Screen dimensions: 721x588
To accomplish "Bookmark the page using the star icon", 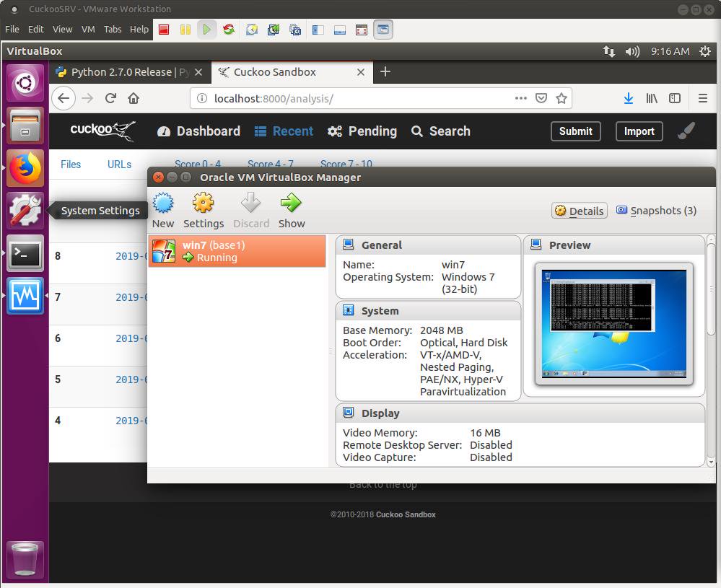I will [562, 97].
